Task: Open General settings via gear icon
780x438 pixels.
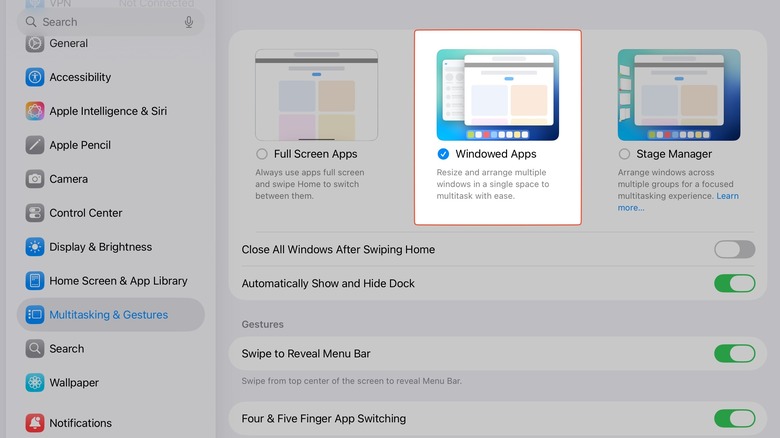Action: pos(35,43)
